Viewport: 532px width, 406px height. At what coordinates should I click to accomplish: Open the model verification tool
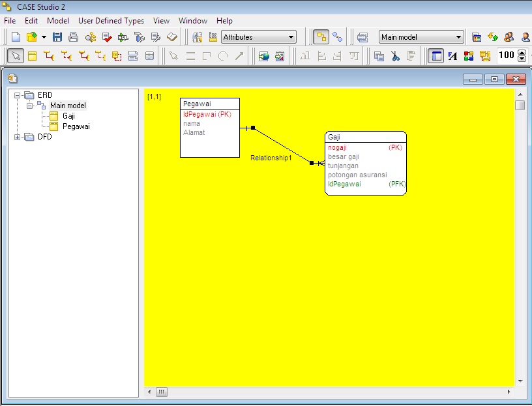(x=105, y=37)
